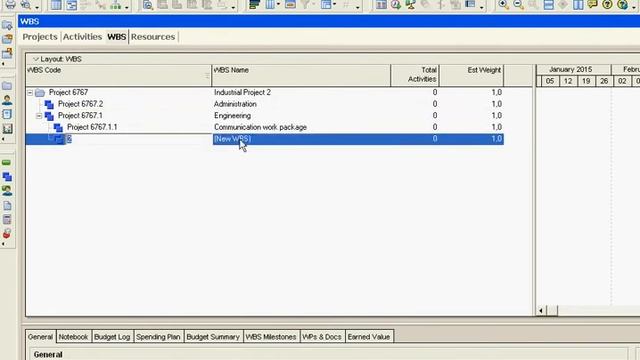
Task: Open Activities green bar sidebar icon
Action: (7, 162)
